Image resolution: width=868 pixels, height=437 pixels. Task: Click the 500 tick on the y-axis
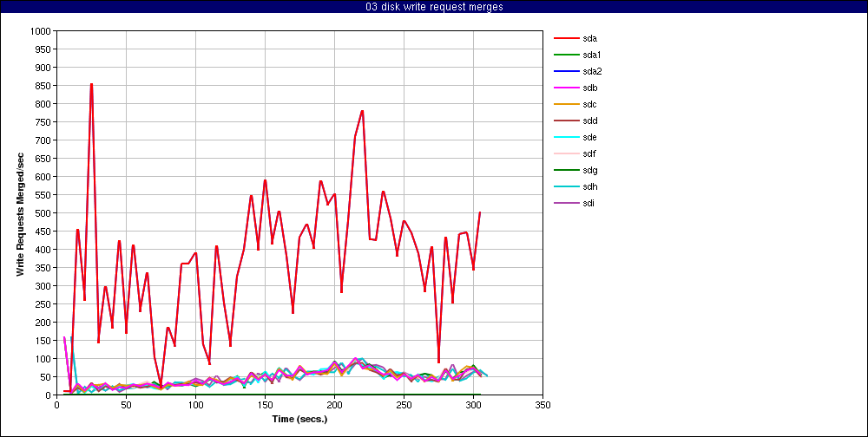(43, 212)
